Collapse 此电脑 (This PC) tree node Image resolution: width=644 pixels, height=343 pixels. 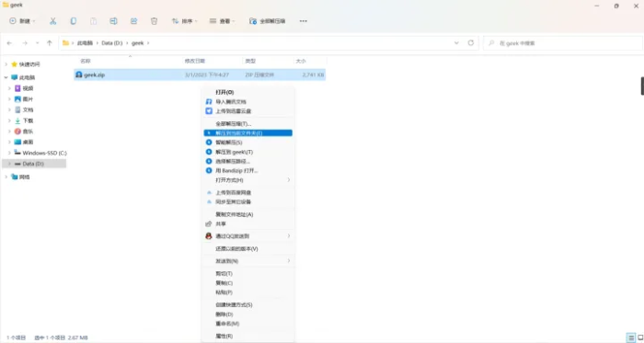(x=6, y=77)
